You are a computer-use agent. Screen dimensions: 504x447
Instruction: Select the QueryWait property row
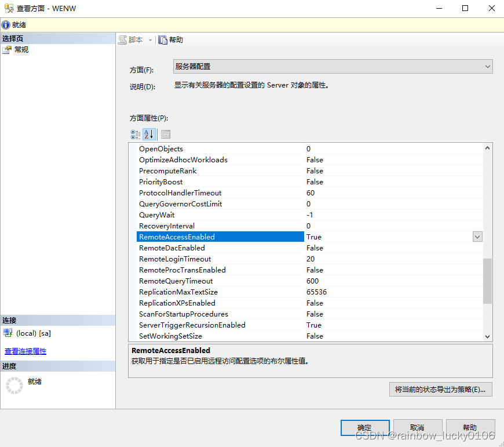point(310,215)
